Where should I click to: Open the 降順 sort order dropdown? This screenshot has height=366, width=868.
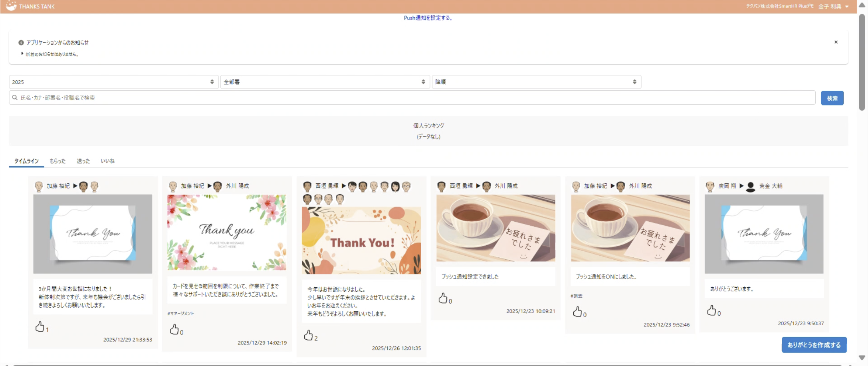click(537, 82)
